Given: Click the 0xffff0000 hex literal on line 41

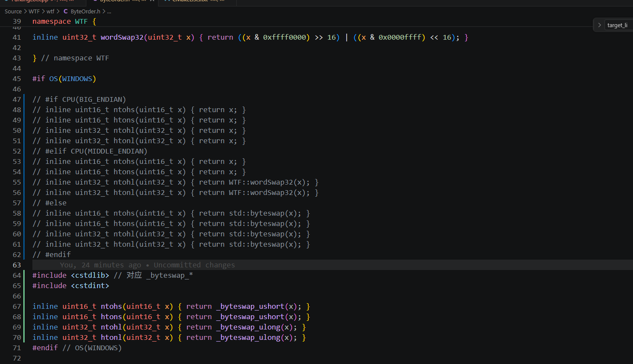Looking at the screenshot, I should pyautogui.click(x=285, y=38).
